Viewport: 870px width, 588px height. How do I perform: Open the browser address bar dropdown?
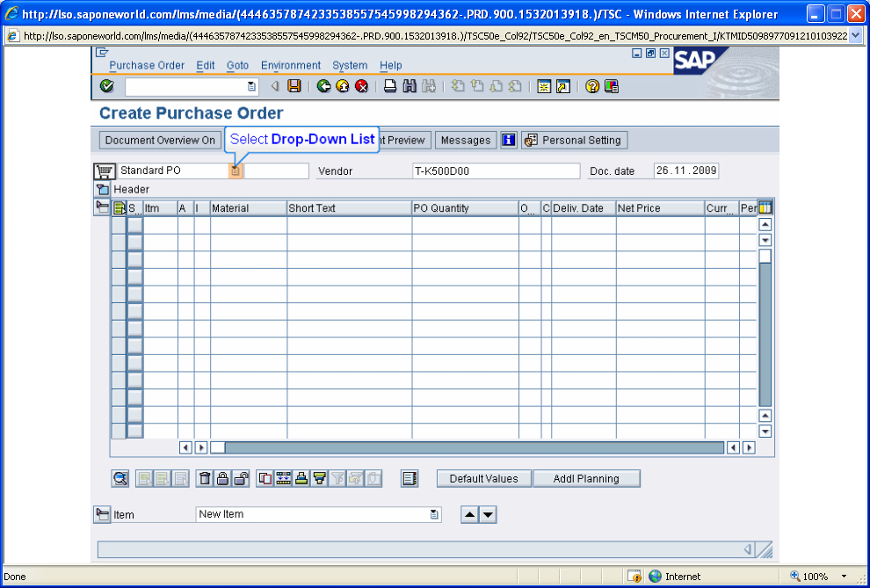click(x=856, y=36)
